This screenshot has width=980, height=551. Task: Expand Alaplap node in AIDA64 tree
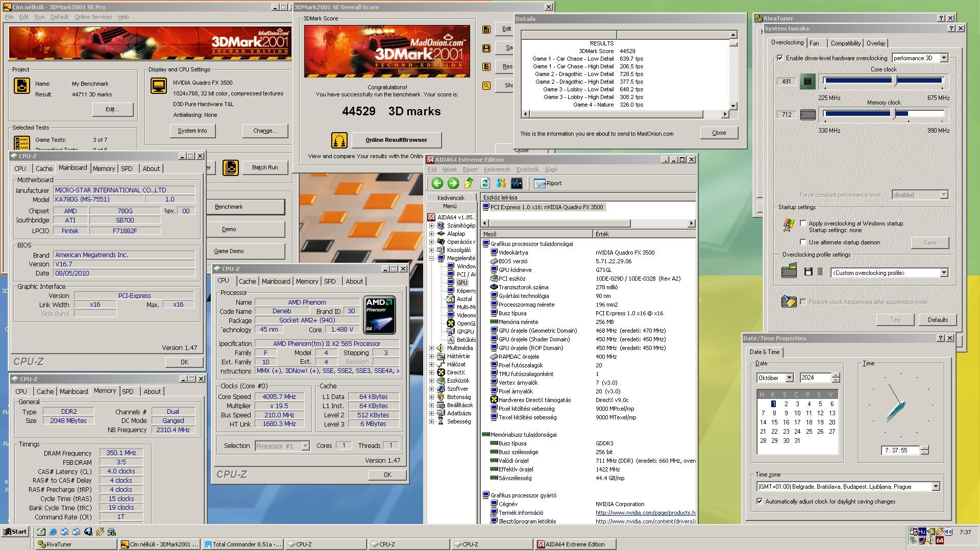[x=432, y=234]
